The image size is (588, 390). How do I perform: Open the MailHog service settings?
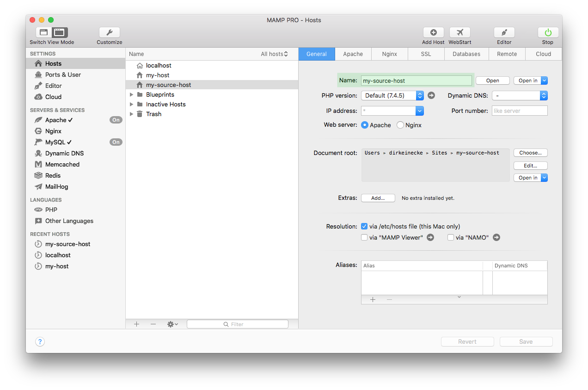tap(58, 186)
